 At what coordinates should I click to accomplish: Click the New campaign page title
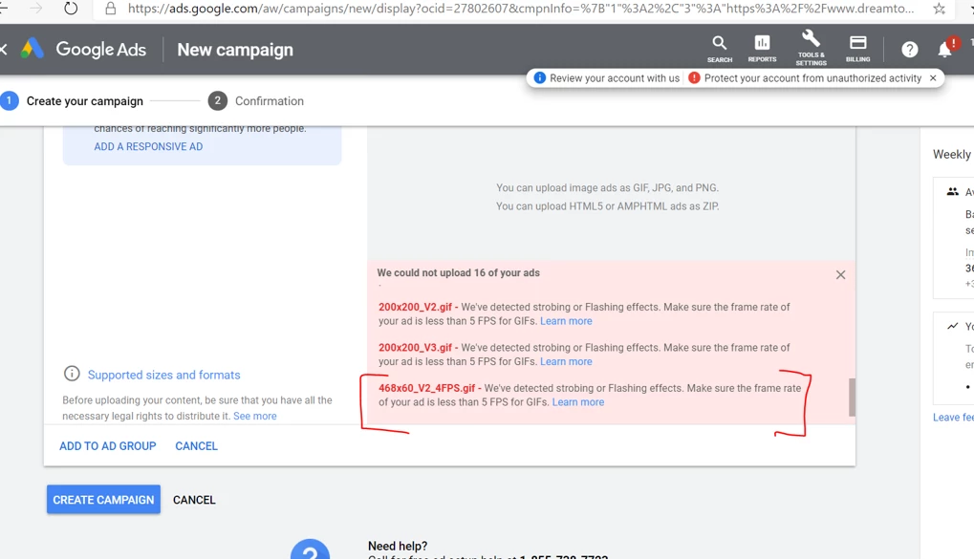tap(235, 50)
